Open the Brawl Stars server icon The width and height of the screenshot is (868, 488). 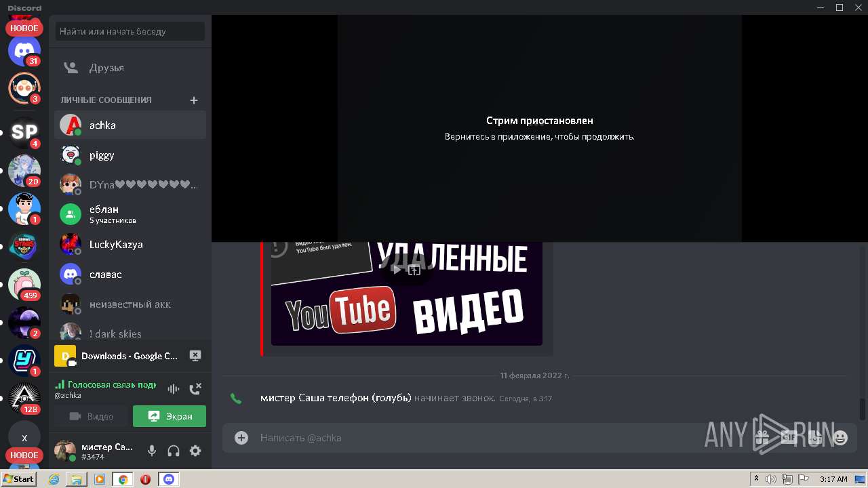click(x=24, y=246)
